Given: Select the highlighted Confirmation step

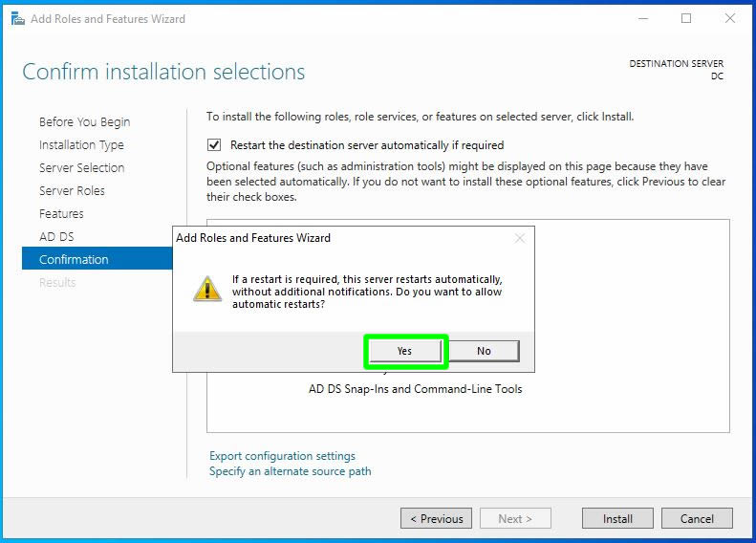Looking at the screenshot, I should click(74, 259).
